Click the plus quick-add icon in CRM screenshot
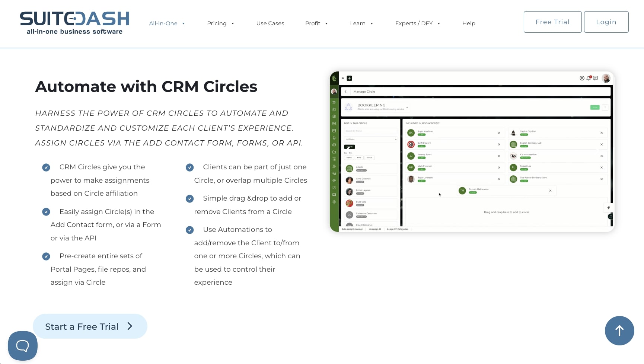 [x=349, y=78]
